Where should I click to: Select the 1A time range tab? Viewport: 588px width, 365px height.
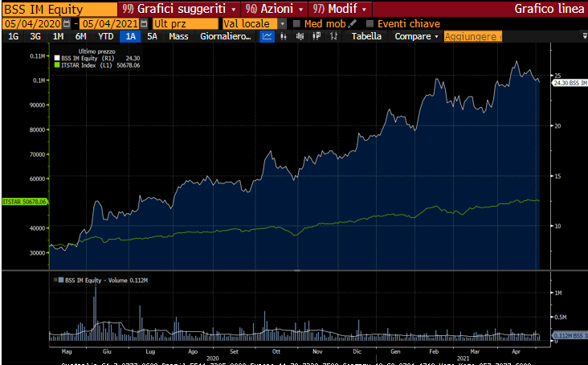click(x=130, y=36)
